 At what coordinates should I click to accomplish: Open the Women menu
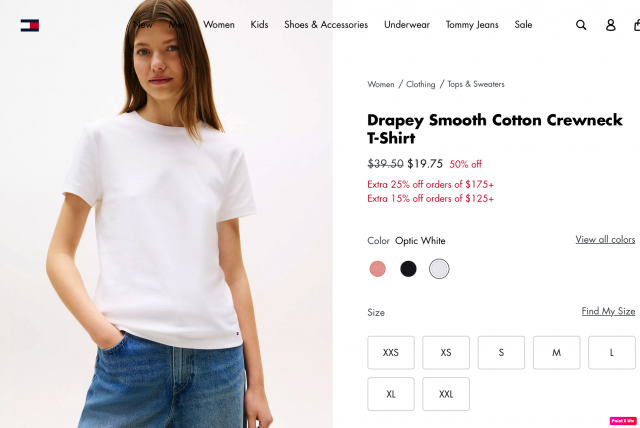(x=219, y=25)
